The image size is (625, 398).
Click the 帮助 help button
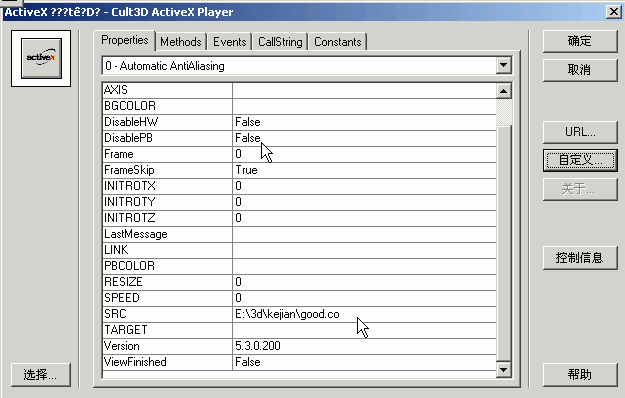coord(580,374)
